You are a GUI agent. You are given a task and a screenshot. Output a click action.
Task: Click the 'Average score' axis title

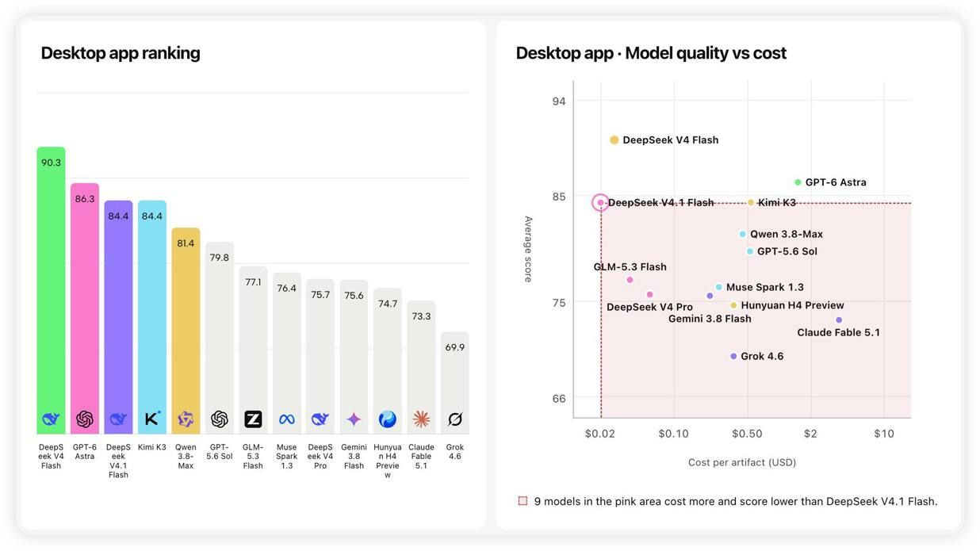(528, 249)
